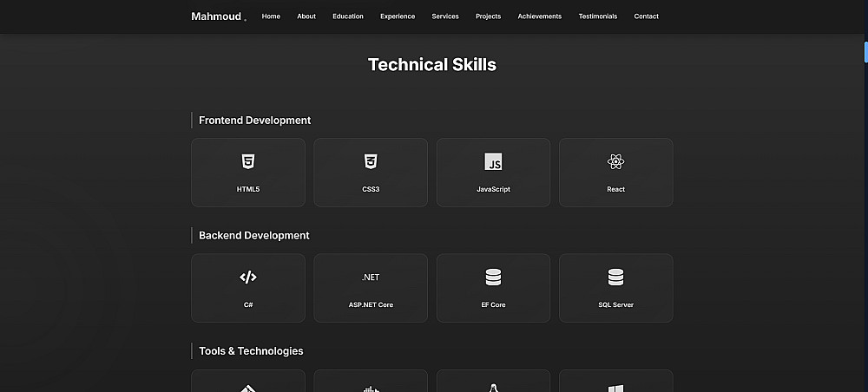Click the Mahmoud site logo
Screen dimensions: 868x392
[219, 16]
